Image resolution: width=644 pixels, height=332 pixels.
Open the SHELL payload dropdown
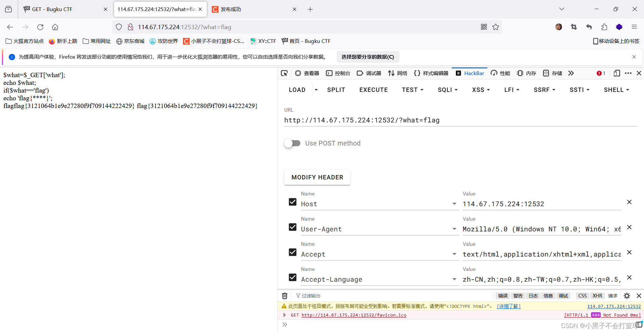616,90
